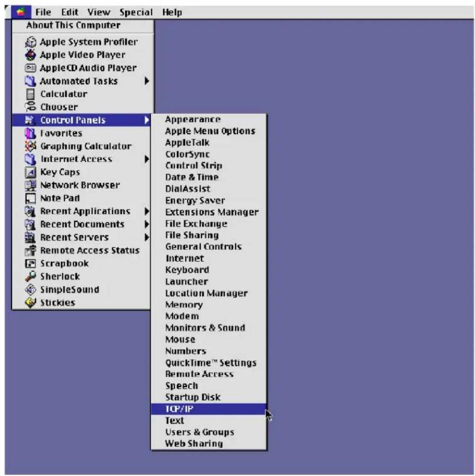475x476 pixels.
Task: Click the Chooser icon
Action: 30,107
